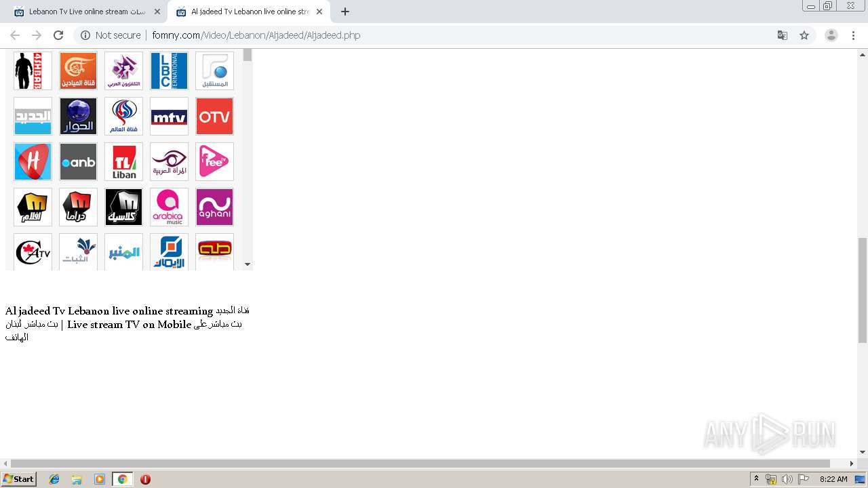Open the Al Alam channel logo
Image resolution: width=868 pixels, height=488 pixels.
[x=123, y=116]
